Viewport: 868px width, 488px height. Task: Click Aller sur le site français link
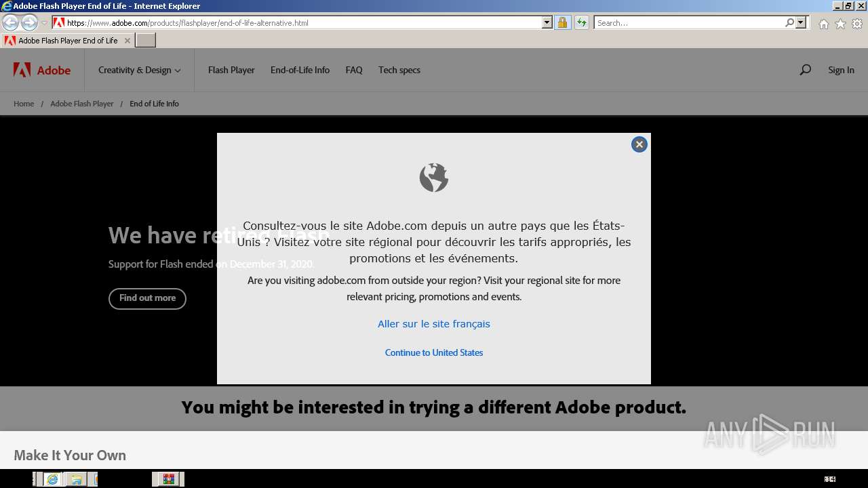point(434,324)
